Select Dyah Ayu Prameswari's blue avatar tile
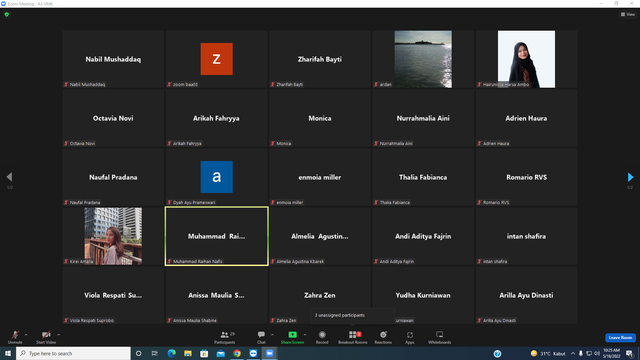 coord(216,177)
